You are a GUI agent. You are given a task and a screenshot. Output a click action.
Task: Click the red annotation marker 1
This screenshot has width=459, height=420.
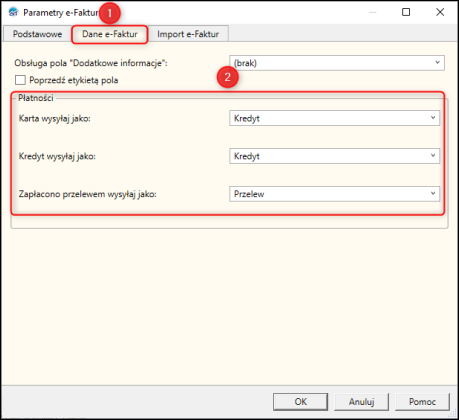click(110, 13)
